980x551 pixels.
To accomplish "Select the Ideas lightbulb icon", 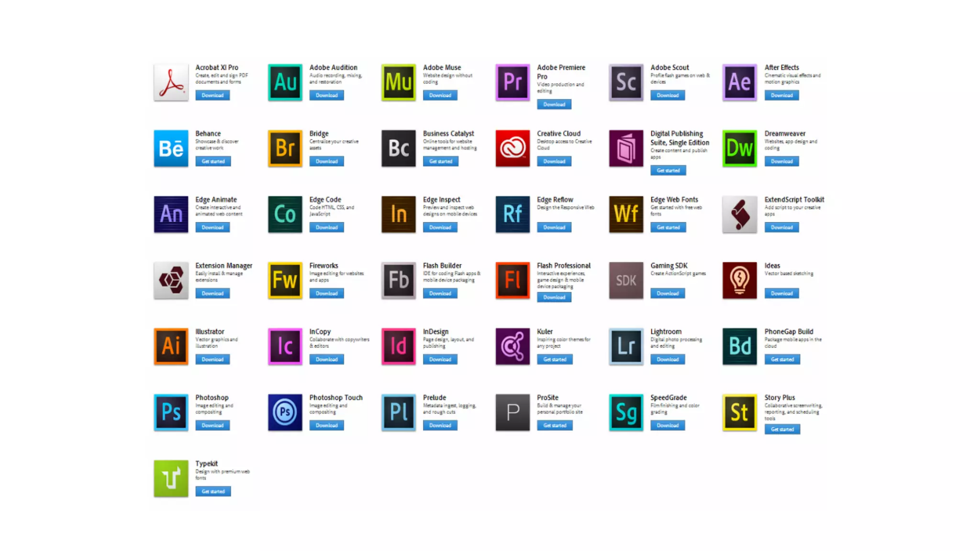I will coord(739,280).
